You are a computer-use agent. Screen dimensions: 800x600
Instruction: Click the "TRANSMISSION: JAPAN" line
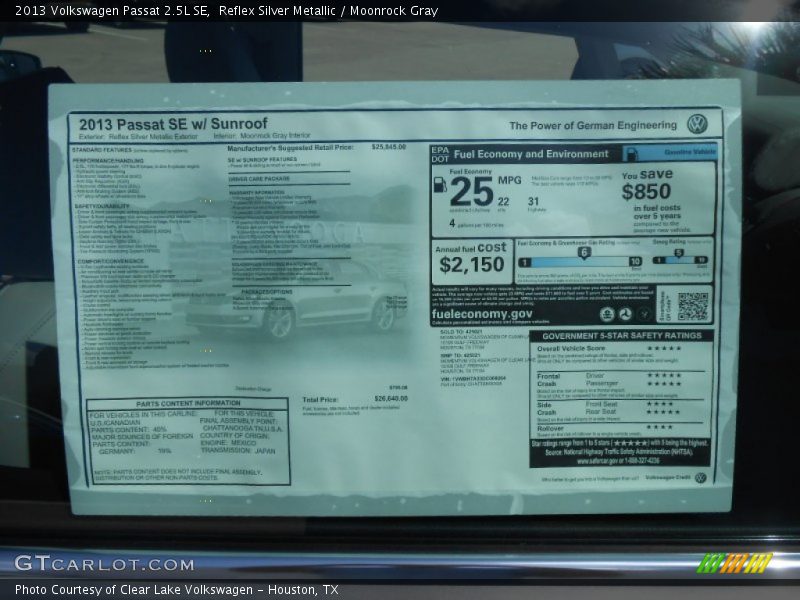point(238,451)
